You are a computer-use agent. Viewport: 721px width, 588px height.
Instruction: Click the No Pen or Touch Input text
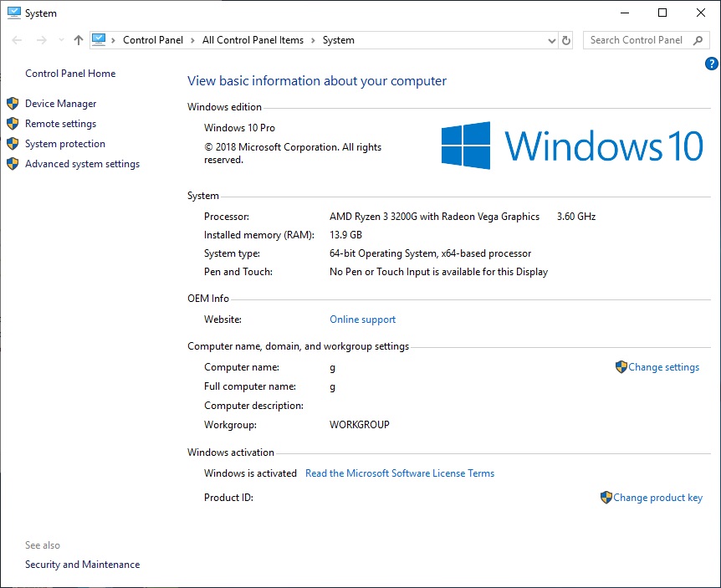438,272
